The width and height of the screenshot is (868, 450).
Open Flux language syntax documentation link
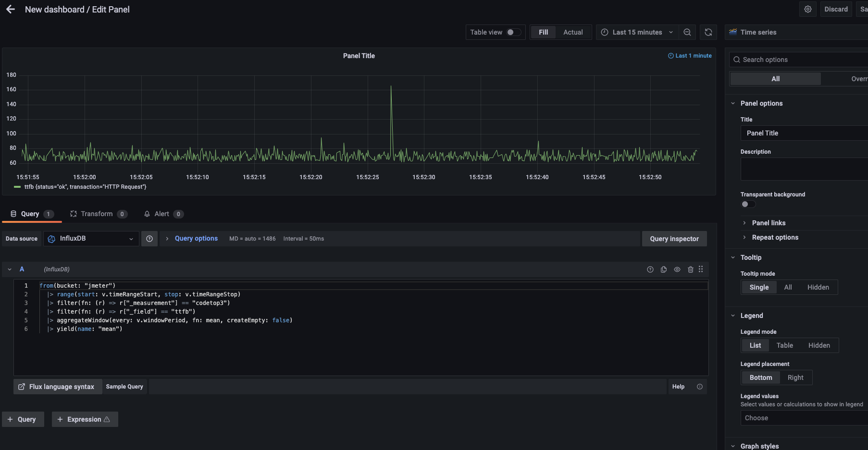(x=57, y=386)
